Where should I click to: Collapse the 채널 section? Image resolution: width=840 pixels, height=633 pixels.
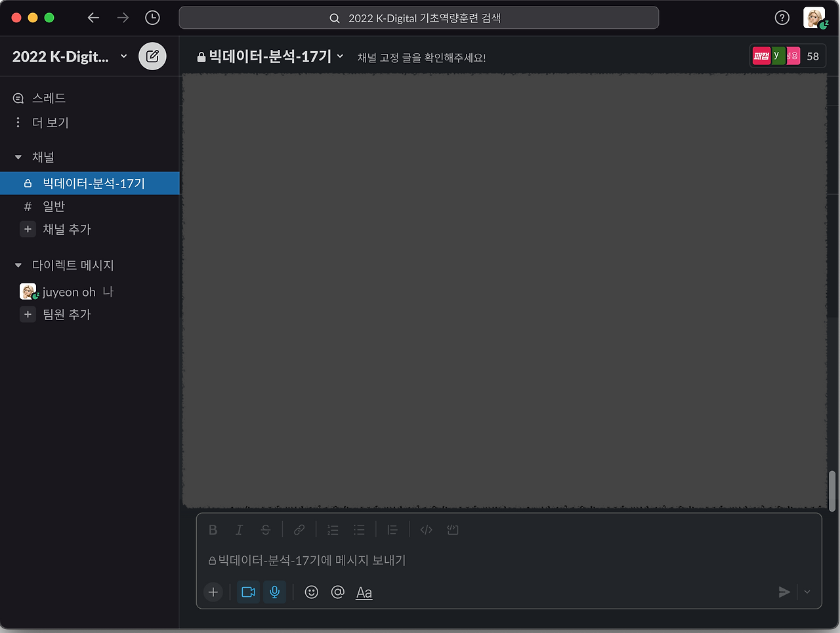17,157
